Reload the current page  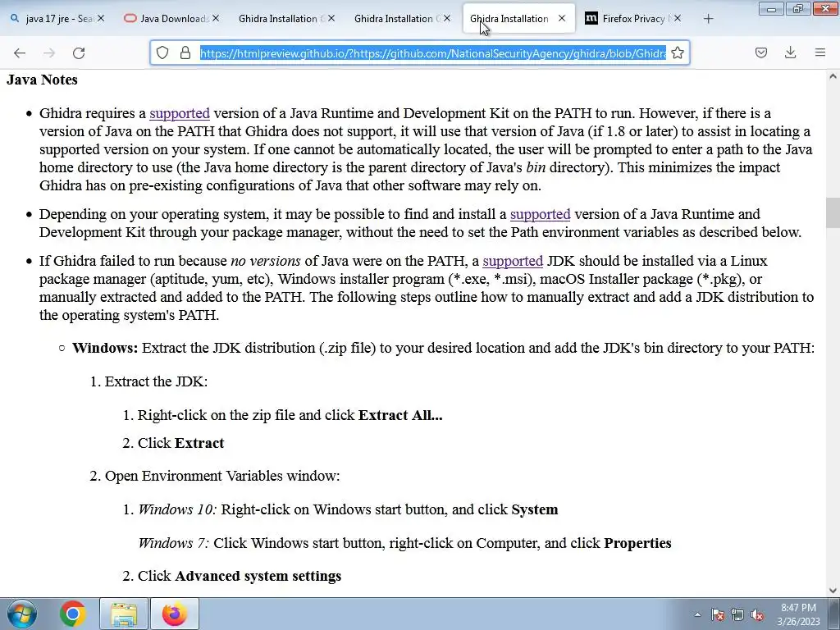(x=79, y=52)
